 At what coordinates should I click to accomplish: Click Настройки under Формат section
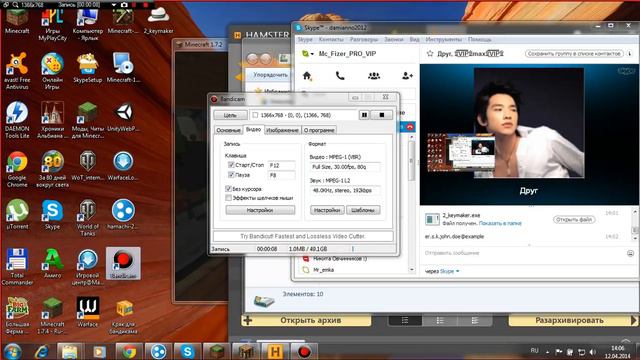coord(327,210)
